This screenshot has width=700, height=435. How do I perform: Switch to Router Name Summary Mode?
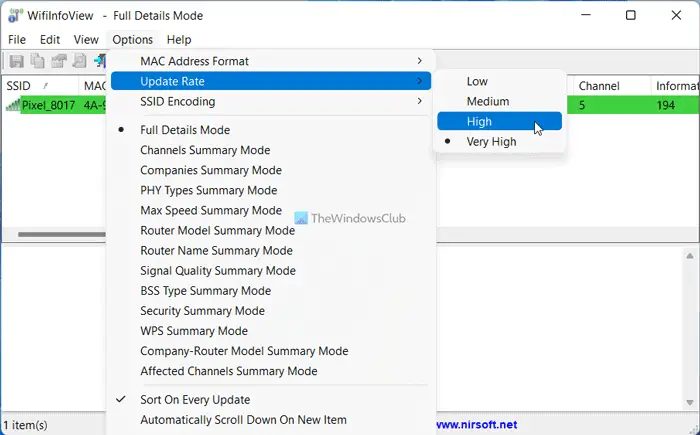[x=271, y=251]
